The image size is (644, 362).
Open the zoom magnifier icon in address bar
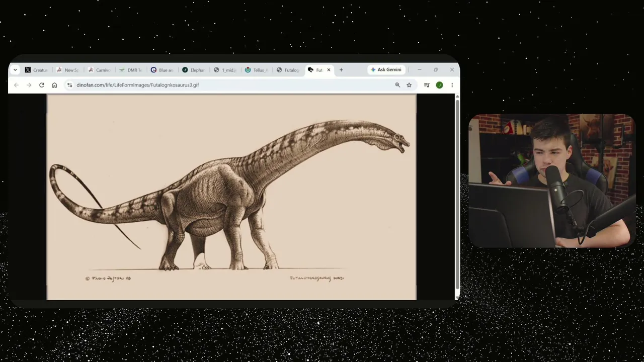(x=397, y=85)
